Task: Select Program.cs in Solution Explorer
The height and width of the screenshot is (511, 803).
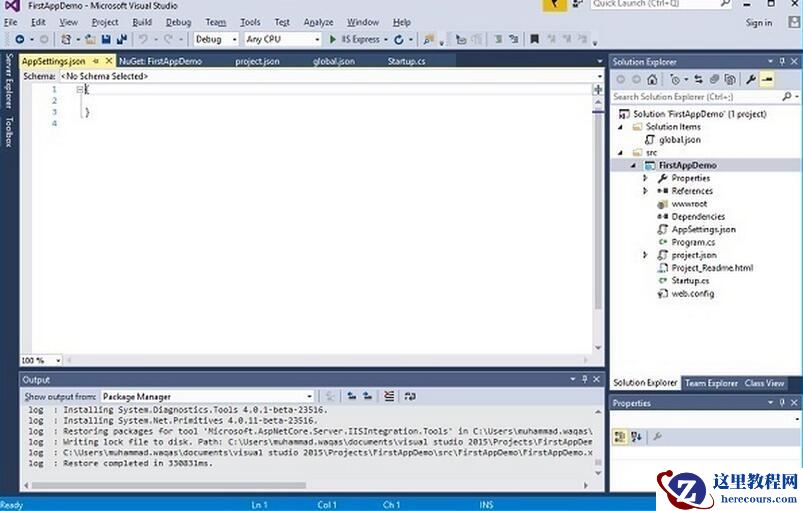Action: [x=693, y=242]
